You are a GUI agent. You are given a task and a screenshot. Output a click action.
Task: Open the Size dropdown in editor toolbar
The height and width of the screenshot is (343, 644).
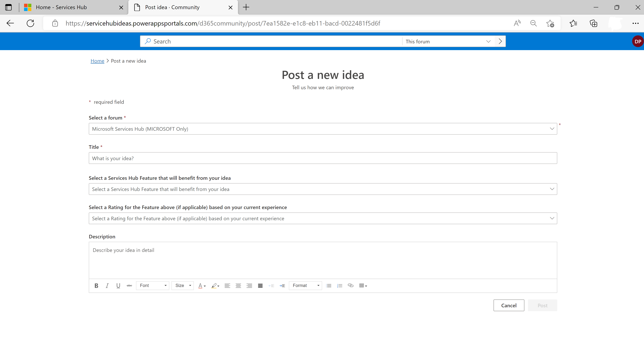click(x=183, y=286)
